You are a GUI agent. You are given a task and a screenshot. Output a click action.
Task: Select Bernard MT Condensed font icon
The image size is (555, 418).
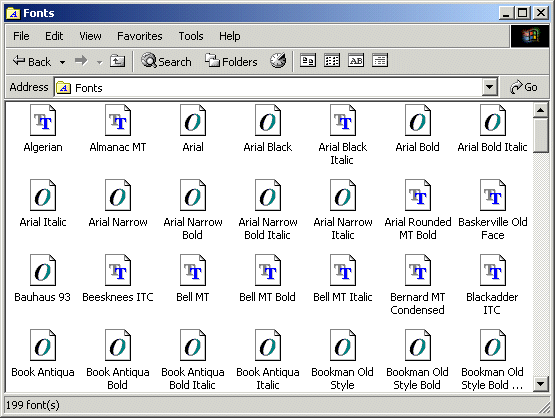(x=418, y=270)
